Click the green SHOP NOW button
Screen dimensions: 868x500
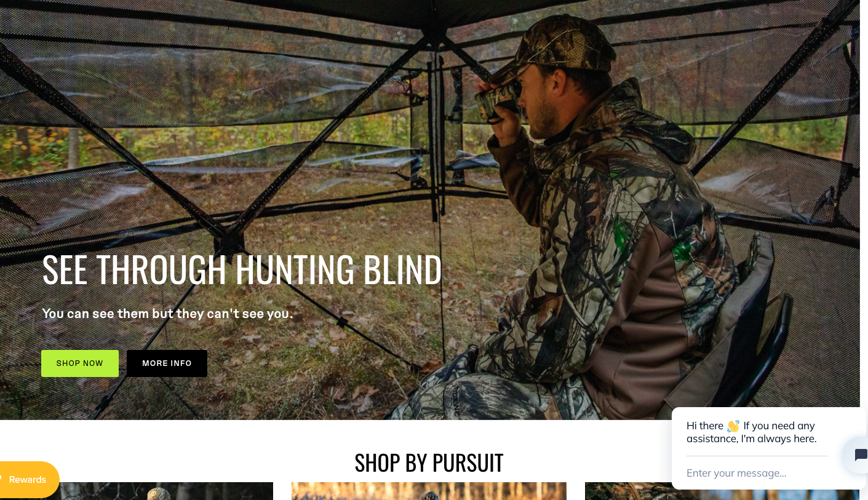[x=80, y=363]
